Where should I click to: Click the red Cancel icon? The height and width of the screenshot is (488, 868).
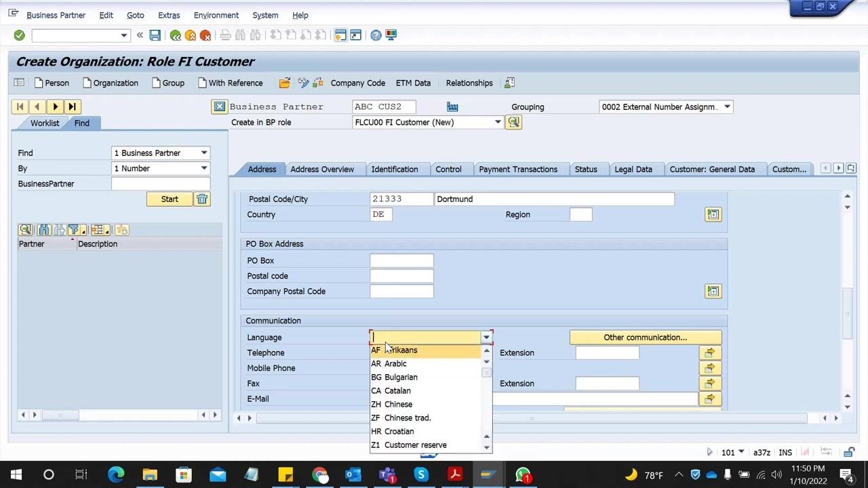tap(205, 35)
